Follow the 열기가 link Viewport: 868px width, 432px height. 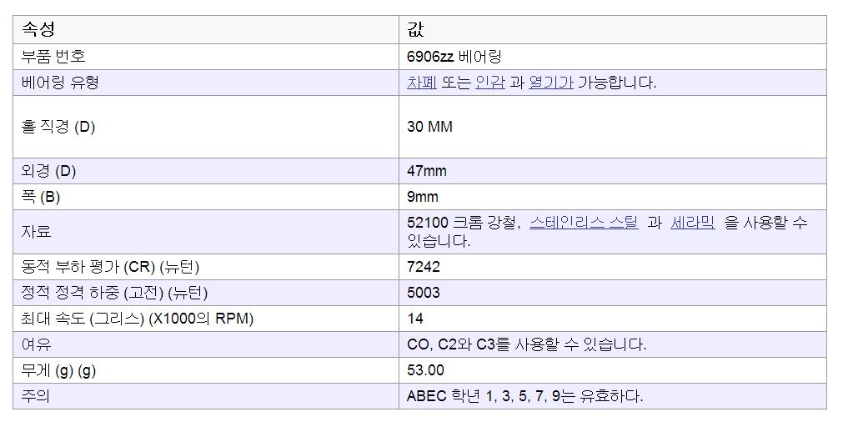[551, 83]
